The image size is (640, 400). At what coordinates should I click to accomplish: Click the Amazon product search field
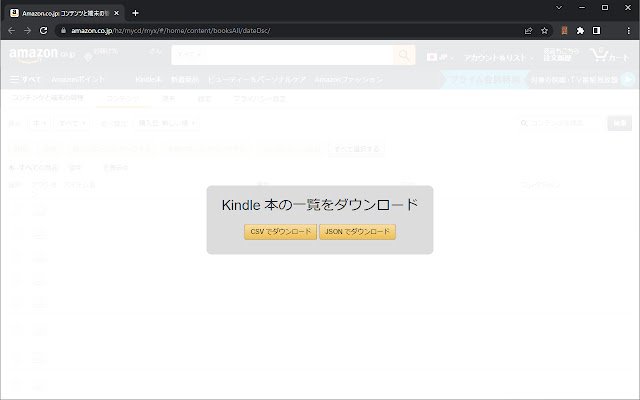(282, 55)
